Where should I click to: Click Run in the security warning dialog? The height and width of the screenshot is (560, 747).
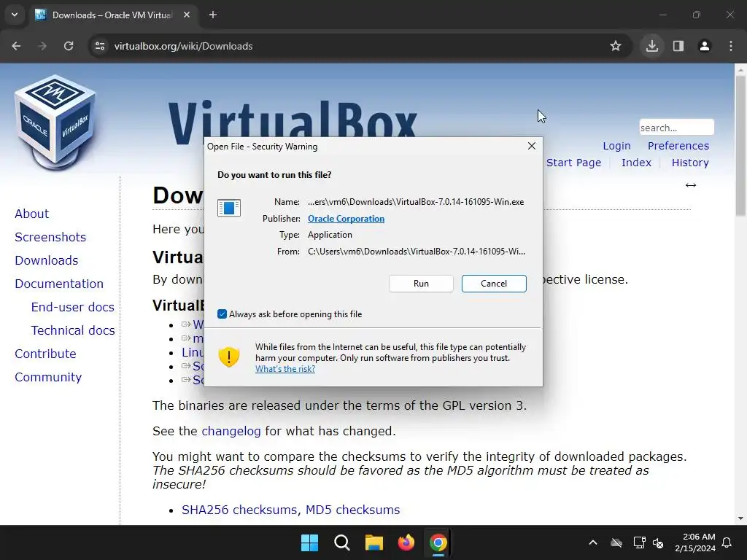click(x=421, y=284)
